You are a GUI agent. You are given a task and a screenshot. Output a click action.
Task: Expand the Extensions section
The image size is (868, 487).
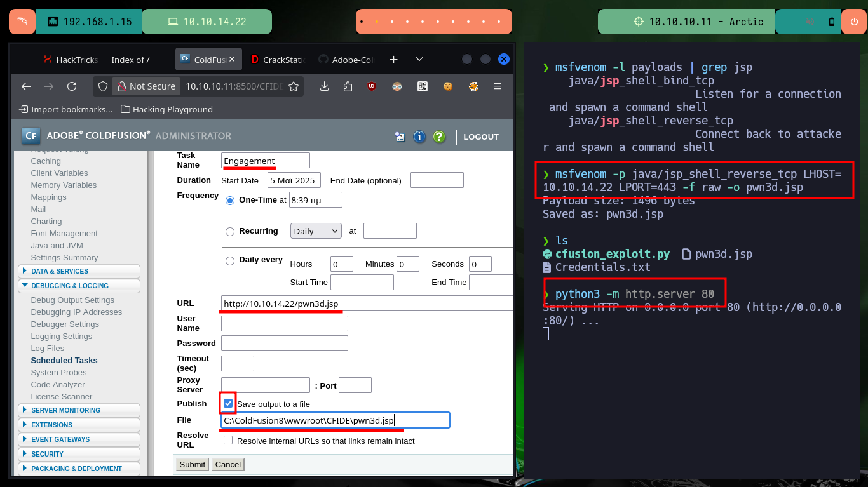click(x=79, y=425)
